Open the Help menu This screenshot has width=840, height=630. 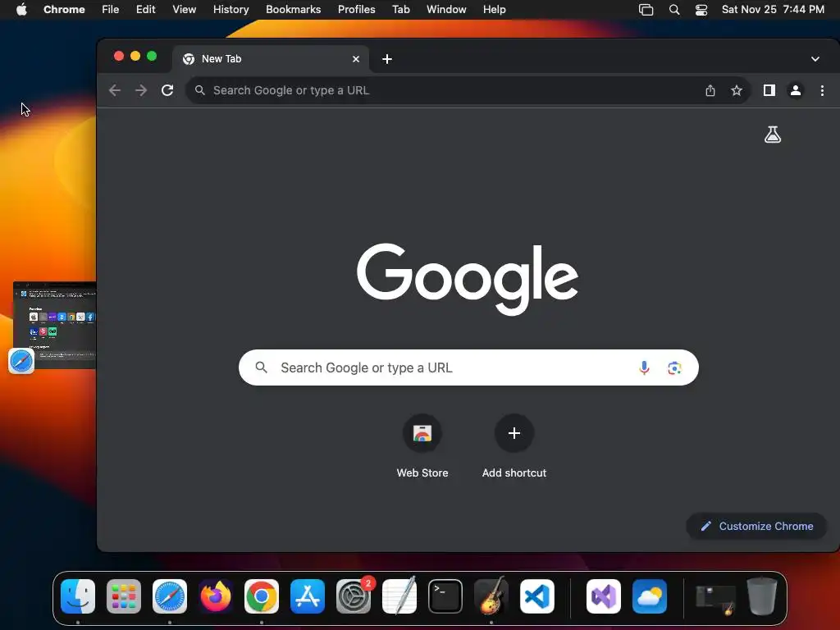click(x=494, y=9)
